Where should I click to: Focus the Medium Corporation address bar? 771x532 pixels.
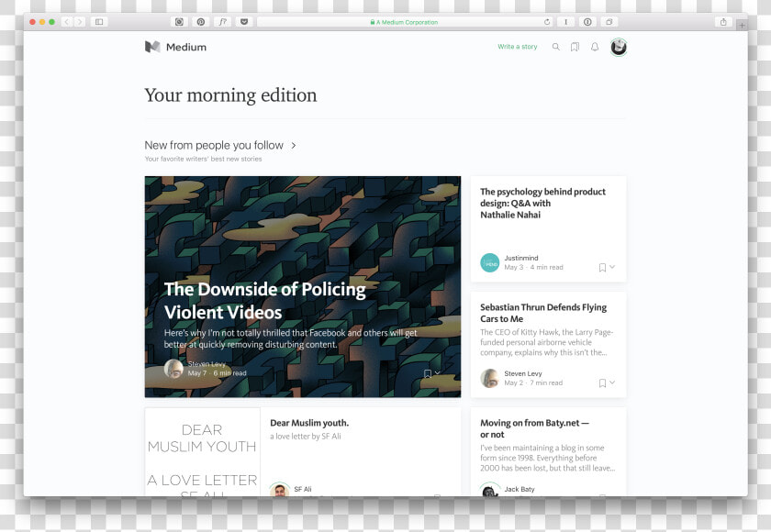click(405, 22)
